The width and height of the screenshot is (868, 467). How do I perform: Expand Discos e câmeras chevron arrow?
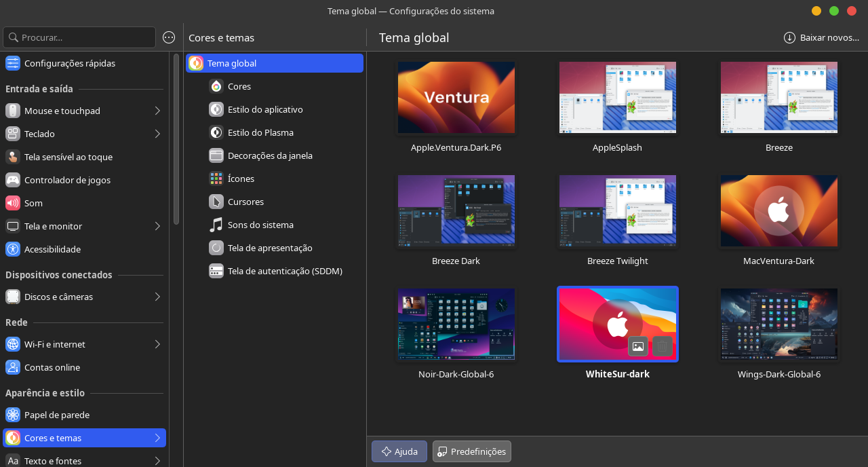click(x=157, y=297)
